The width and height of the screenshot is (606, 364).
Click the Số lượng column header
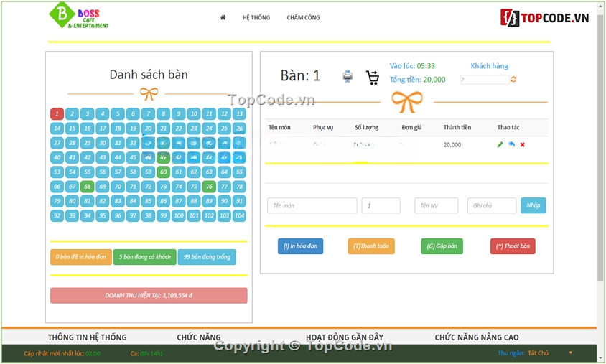coord(366,128)
